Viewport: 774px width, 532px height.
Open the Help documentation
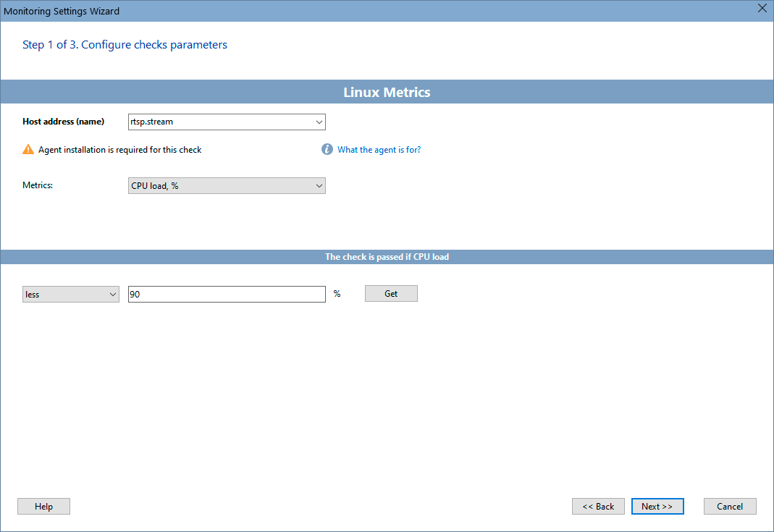(x=43, y=506)
